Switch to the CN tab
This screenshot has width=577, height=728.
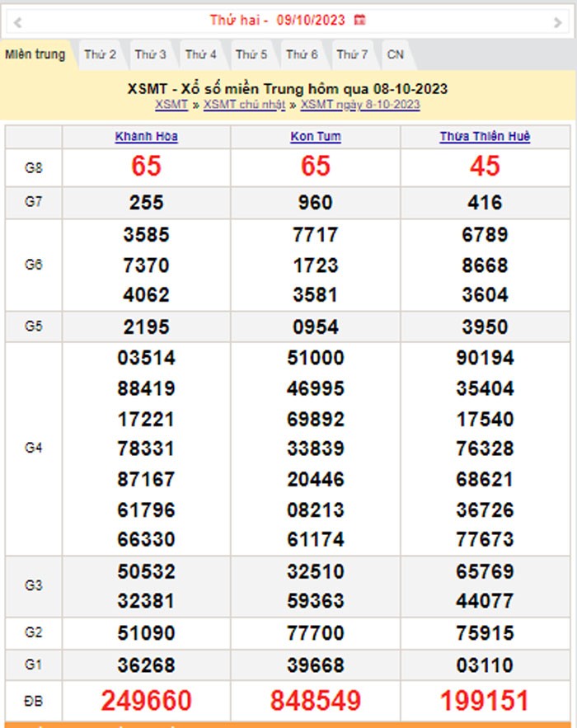(396, 55)
